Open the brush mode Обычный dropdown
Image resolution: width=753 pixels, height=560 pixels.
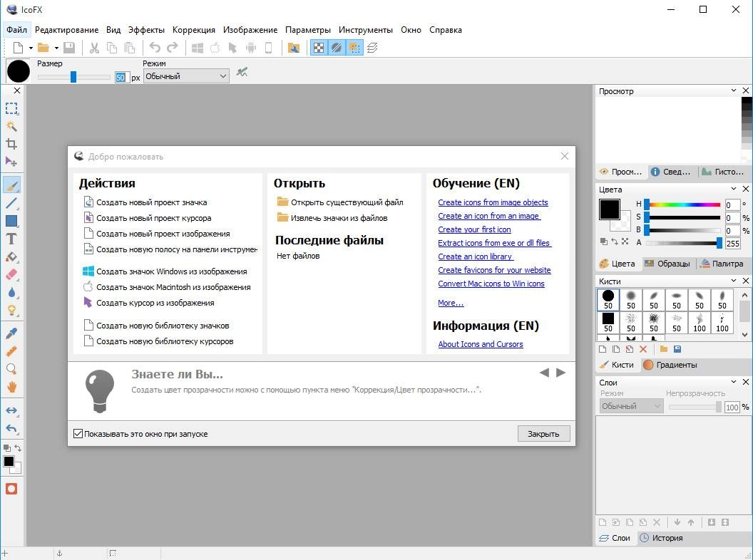186,76
